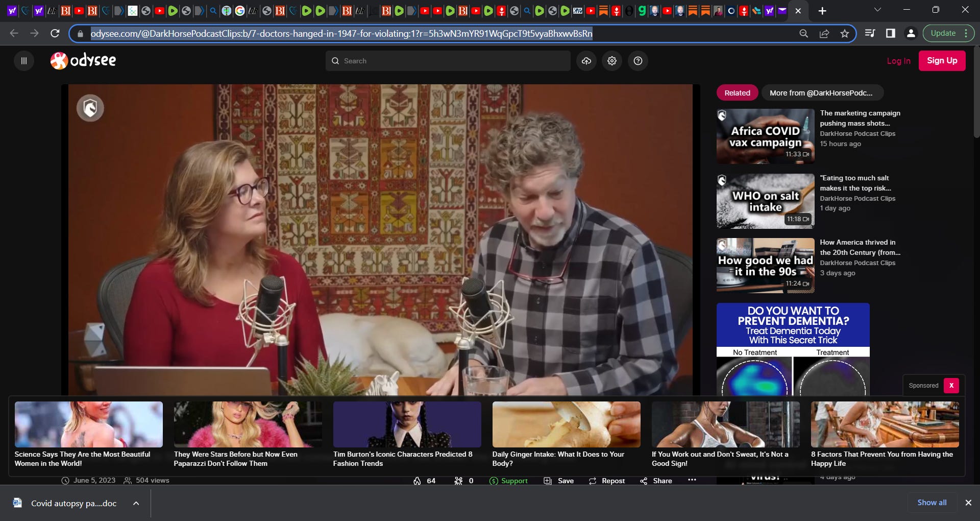The height and width of the screenshot is (521, 980).
Task: Open Tim Burton's Iconic Characters ad card
Action: pos(407,435)
